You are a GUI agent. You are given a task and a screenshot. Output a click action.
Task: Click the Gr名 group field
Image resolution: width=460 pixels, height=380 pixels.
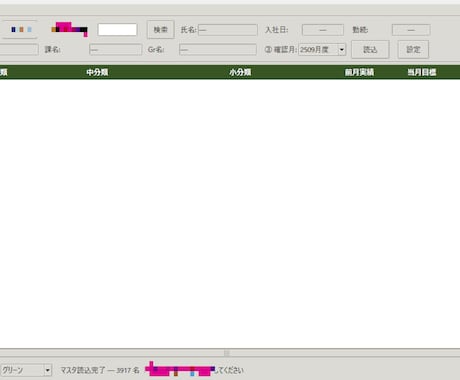(x=218, y=50)
